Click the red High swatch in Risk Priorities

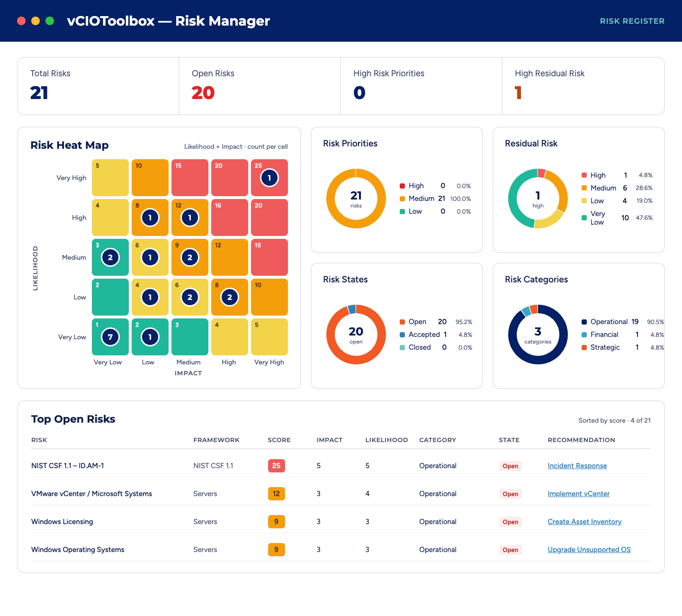coord(402,186)
